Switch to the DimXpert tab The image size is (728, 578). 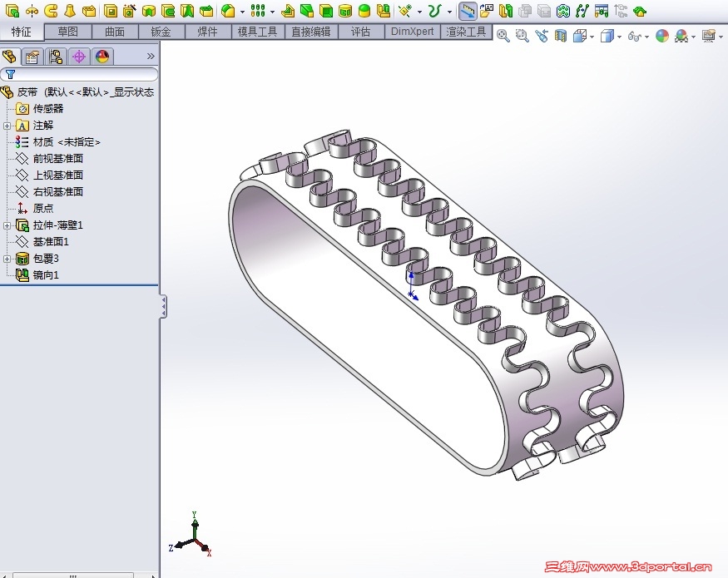pos(413,32)
